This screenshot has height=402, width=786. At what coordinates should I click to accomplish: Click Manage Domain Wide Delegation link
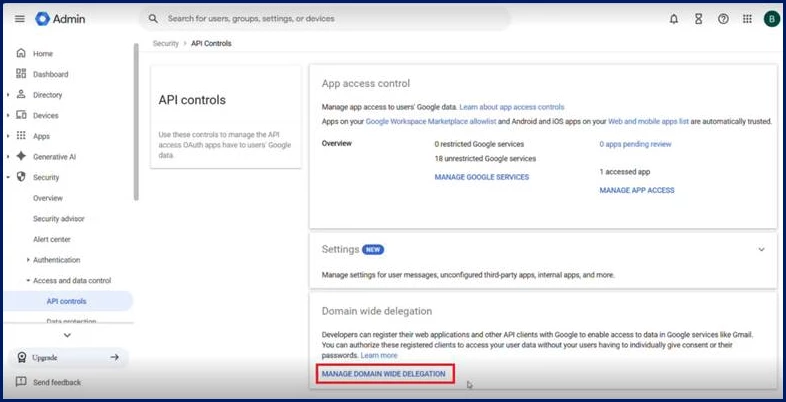(383, 374)
